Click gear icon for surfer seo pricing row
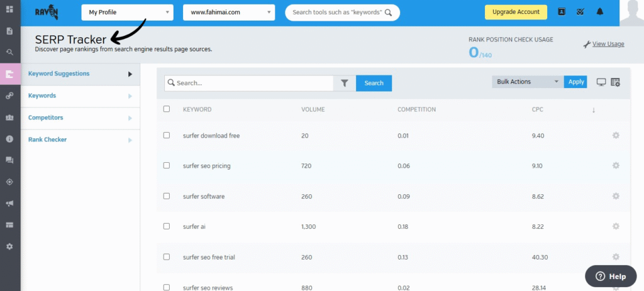 pos(616,165)
